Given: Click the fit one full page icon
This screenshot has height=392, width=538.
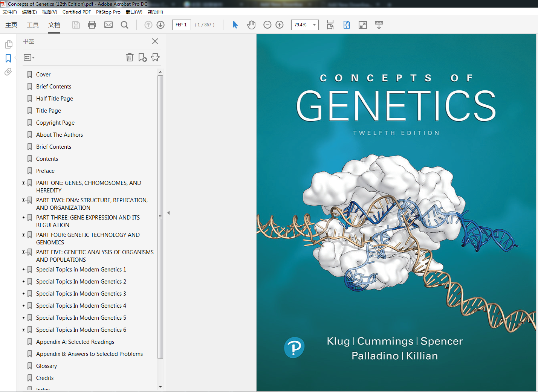Looking at the screenshot, I should pyautogui.click(x=347, y=25).
